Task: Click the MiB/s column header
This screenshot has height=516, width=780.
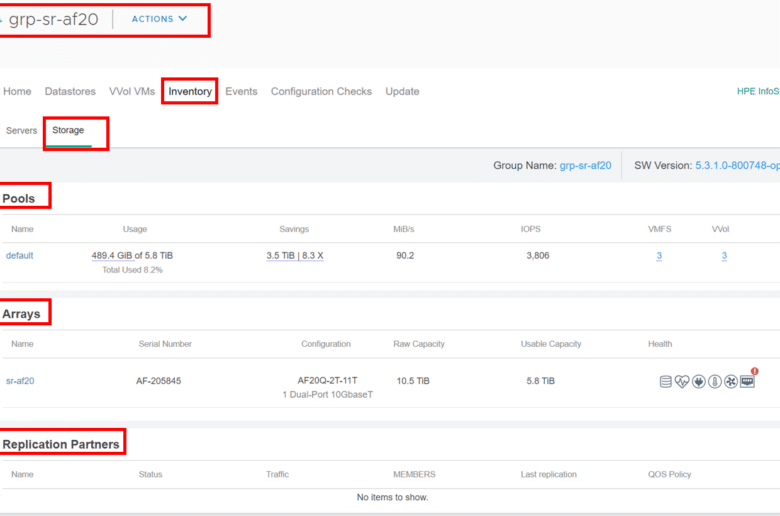Action: point(404,229)
